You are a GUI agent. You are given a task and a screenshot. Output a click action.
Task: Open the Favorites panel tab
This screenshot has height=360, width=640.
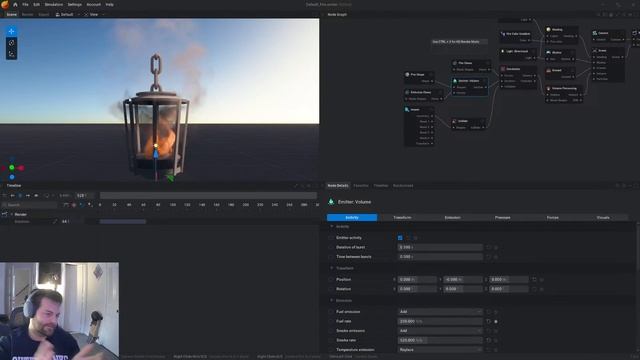361,186
